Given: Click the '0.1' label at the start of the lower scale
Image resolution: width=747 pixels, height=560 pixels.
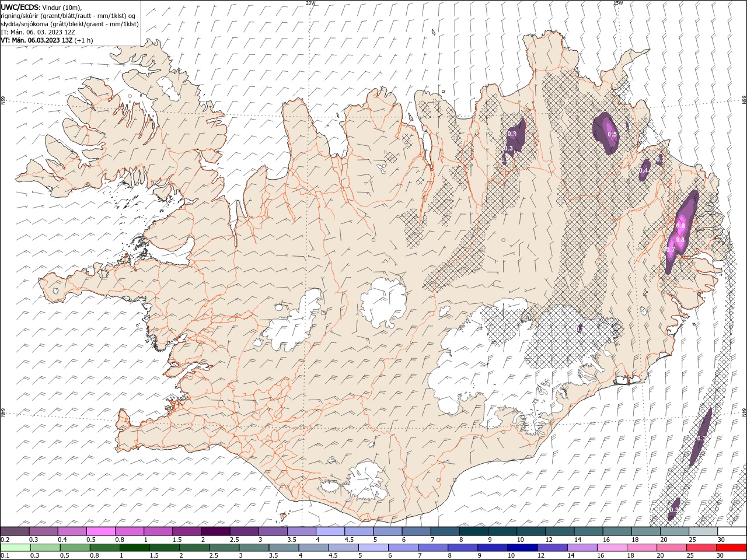Looking at the screenshot, I should [5, 556].
